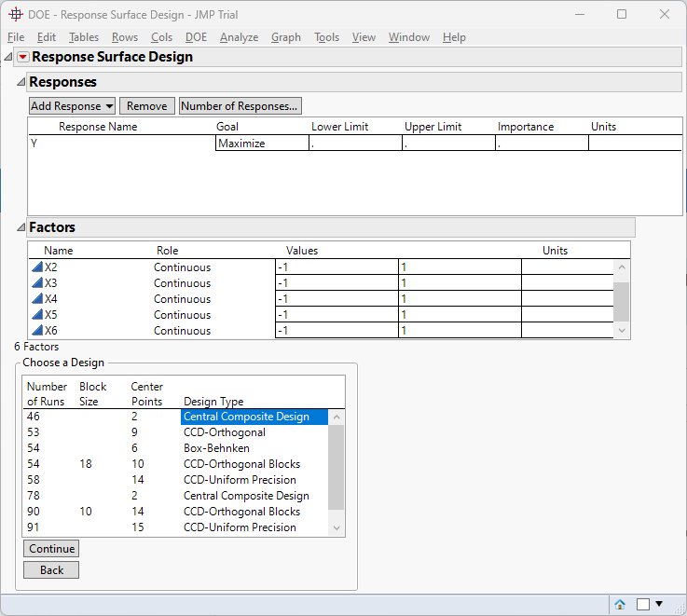Click the factors list scroll down arrow
The height and width of the screenshot is (616, 687).
(x=621, y=330)
